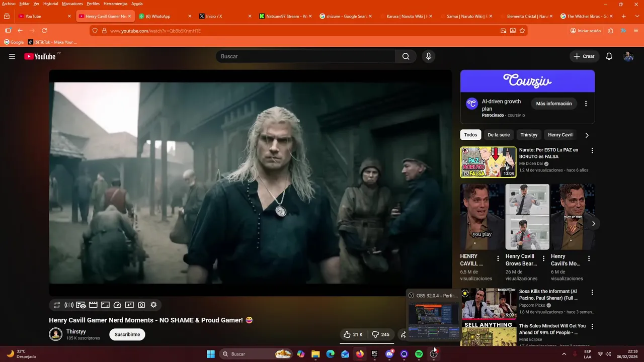Open the 'you play' Henry Cavill short thumbnail

pyautogui.click(x=482, y=217)
